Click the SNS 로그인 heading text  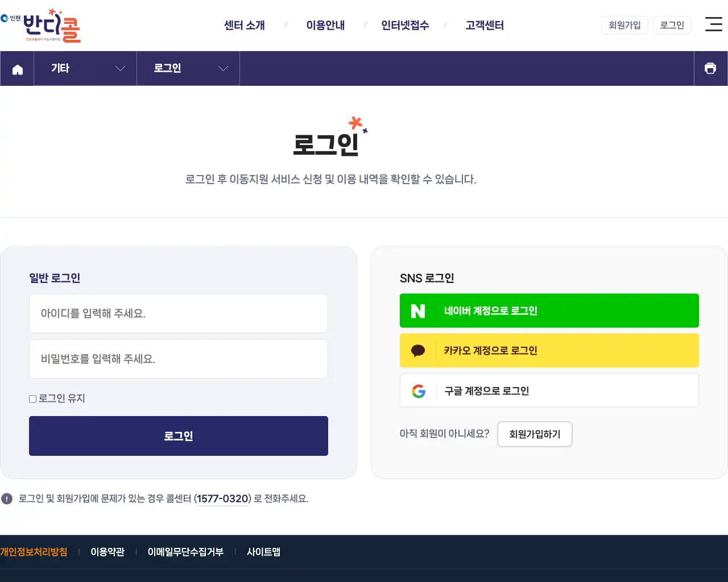(427, 278)
